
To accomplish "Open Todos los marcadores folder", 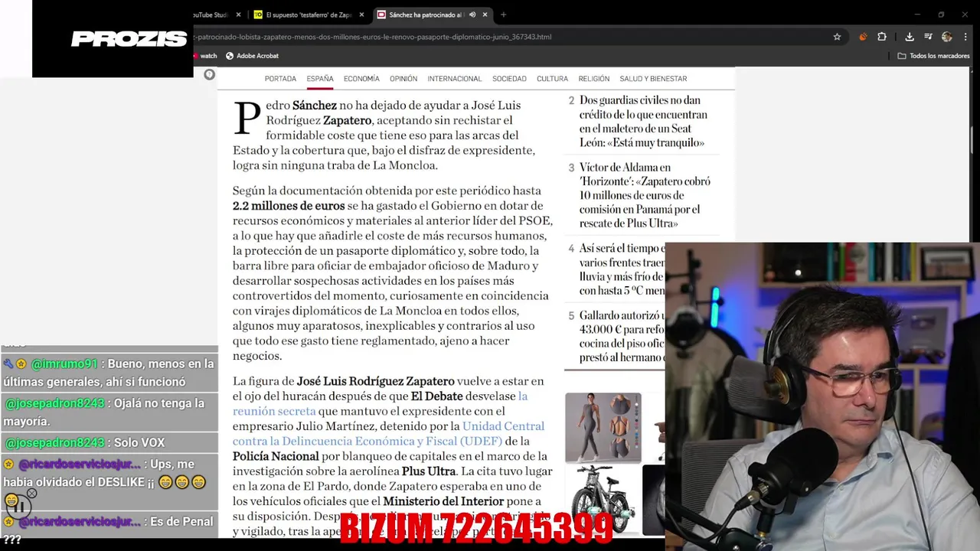I will [934, 56].
